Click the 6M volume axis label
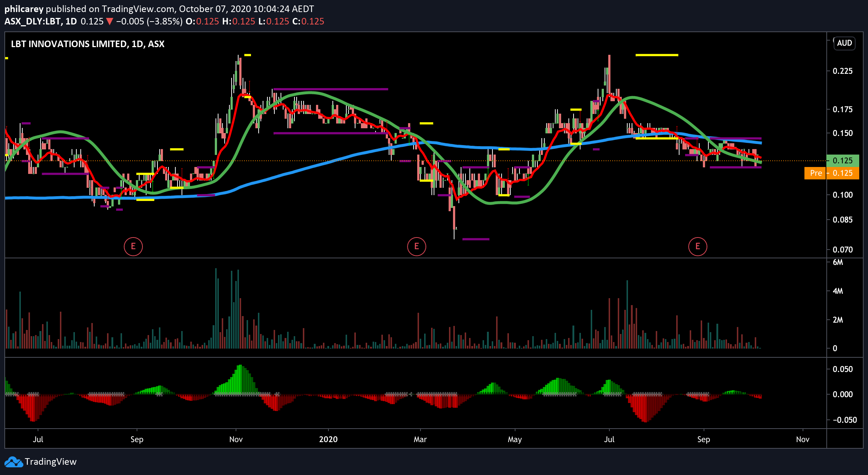868x475 pixels. pyautogui.click(x=838, y=262)
